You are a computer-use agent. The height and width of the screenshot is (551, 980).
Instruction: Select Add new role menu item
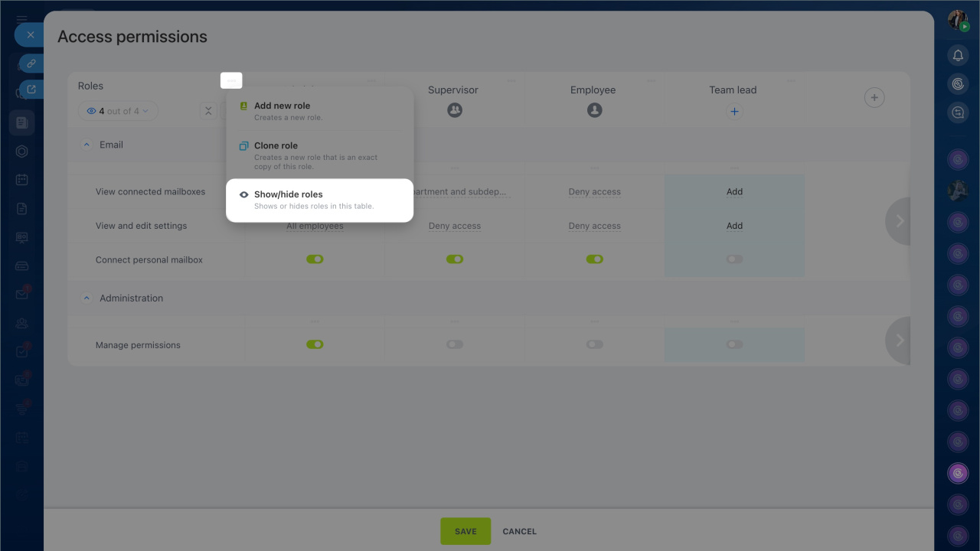click(282, 106)
